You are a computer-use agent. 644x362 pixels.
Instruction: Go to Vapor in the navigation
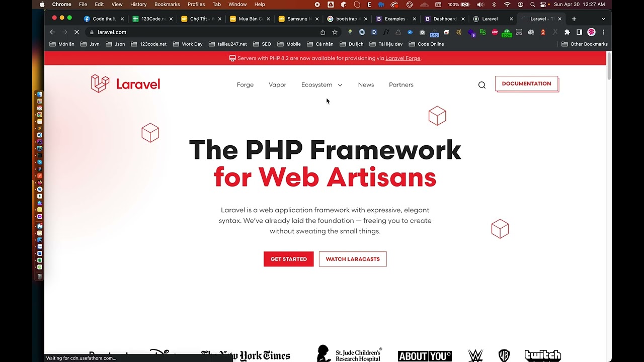click(277, 85)
